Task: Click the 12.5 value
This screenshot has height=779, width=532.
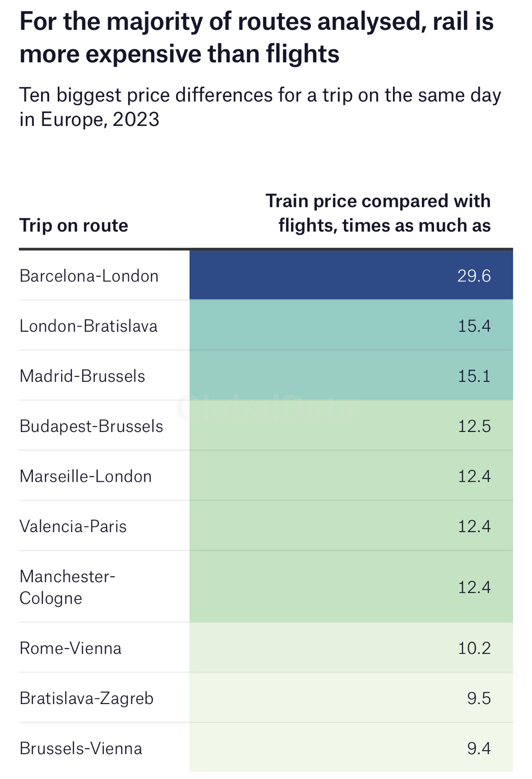Action: pos(474,426)
